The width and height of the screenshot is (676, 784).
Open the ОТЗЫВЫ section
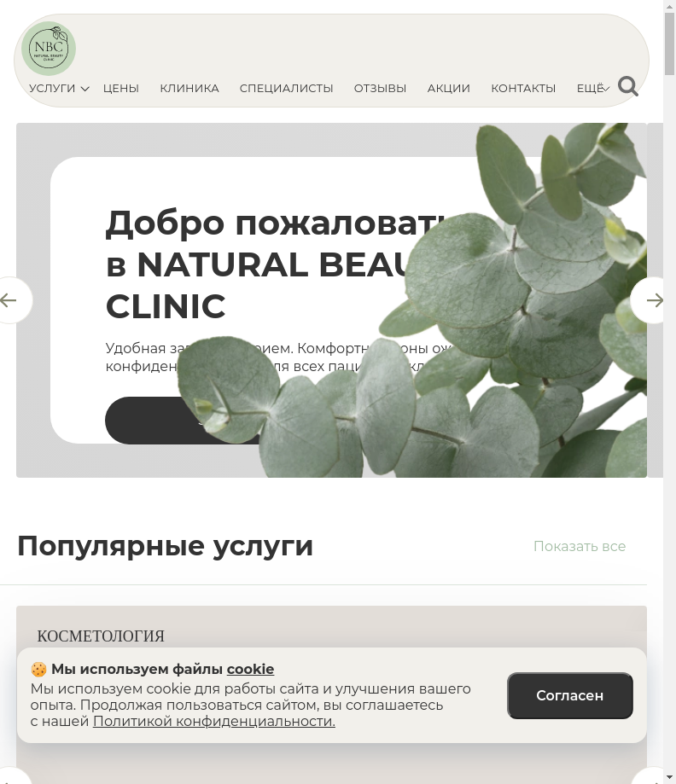381,89
